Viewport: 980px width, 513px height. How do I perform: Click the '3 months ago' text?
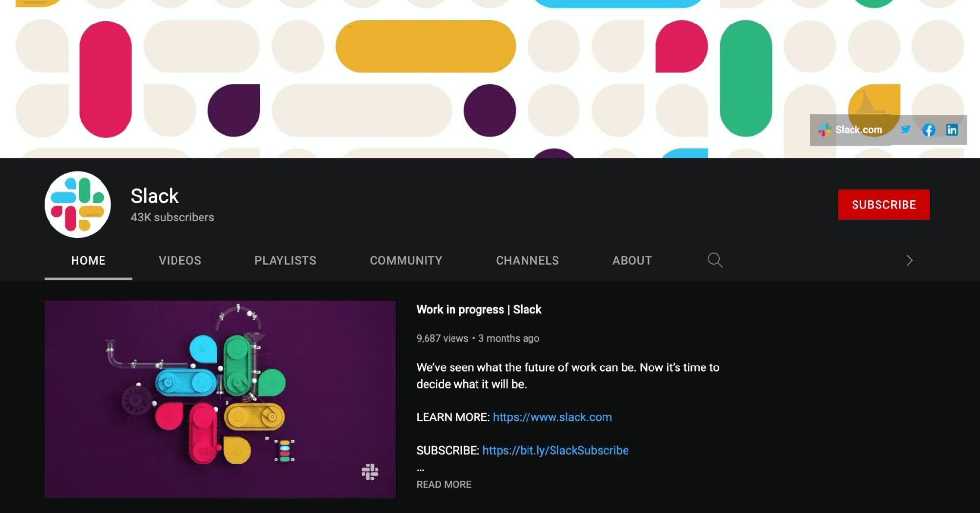[509, 338]
